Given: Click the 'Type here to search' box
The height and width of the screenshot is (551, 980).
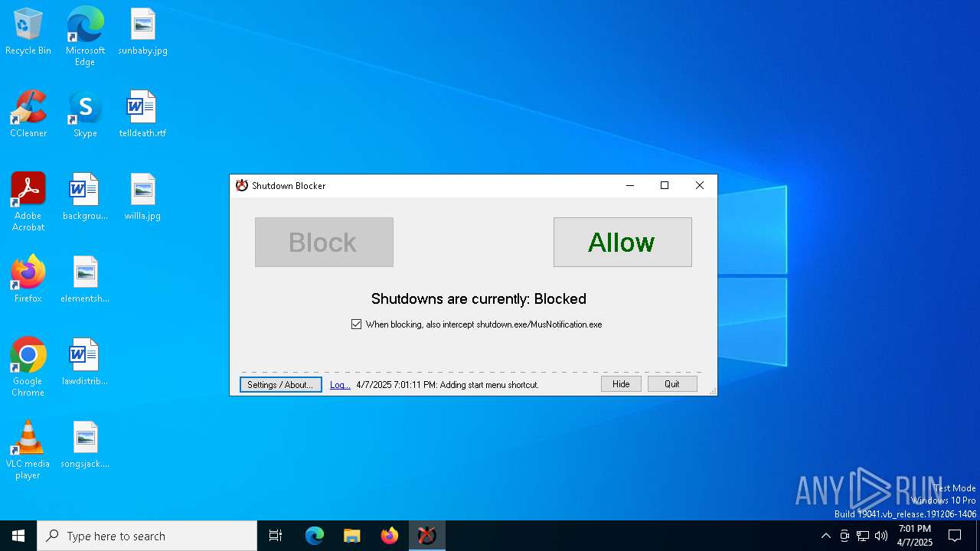Looking at the screenshot, I should point(147,536).
